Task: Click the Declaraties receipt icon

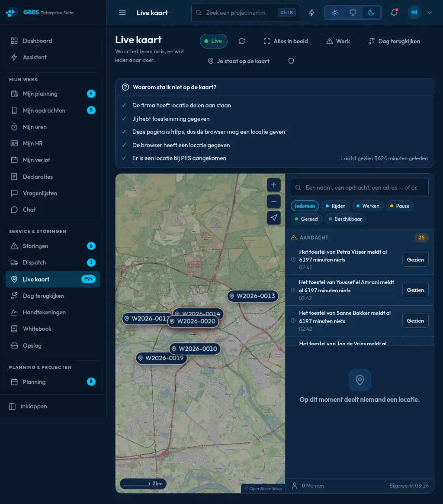Action: (14, 177)
